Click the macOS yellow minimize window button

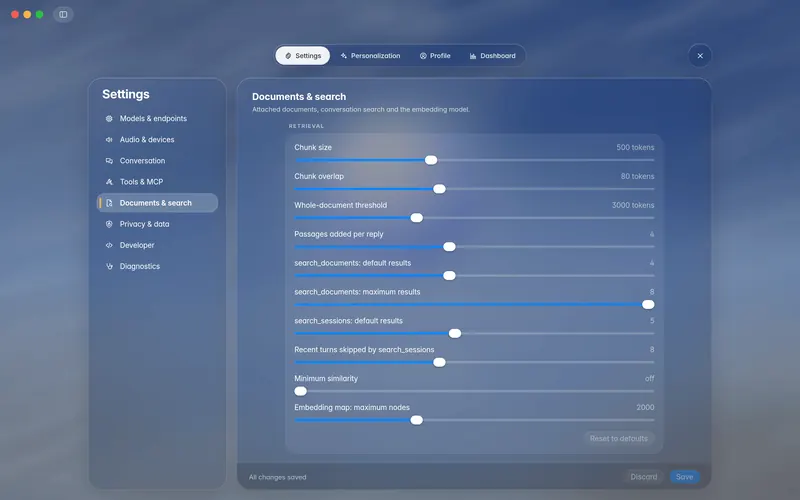pos(27,14)
